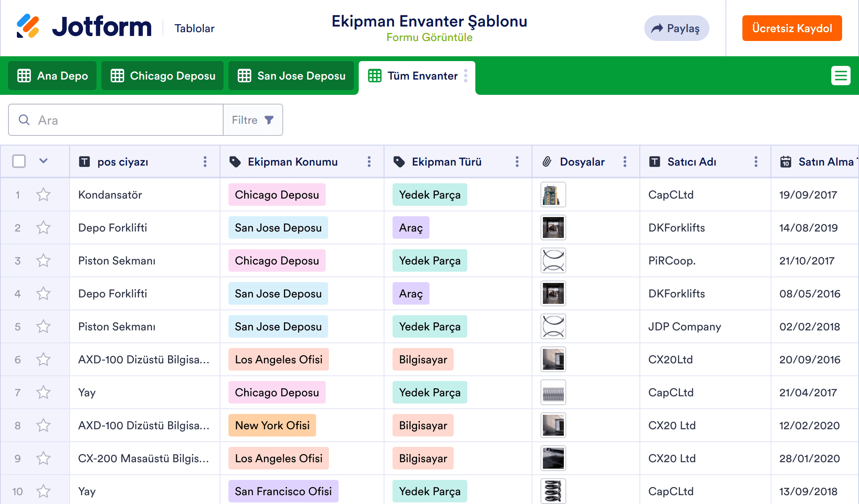859x504 pixels.
Task: Open Ekipman Konumu column options menu
Action: tap(369, 162)
